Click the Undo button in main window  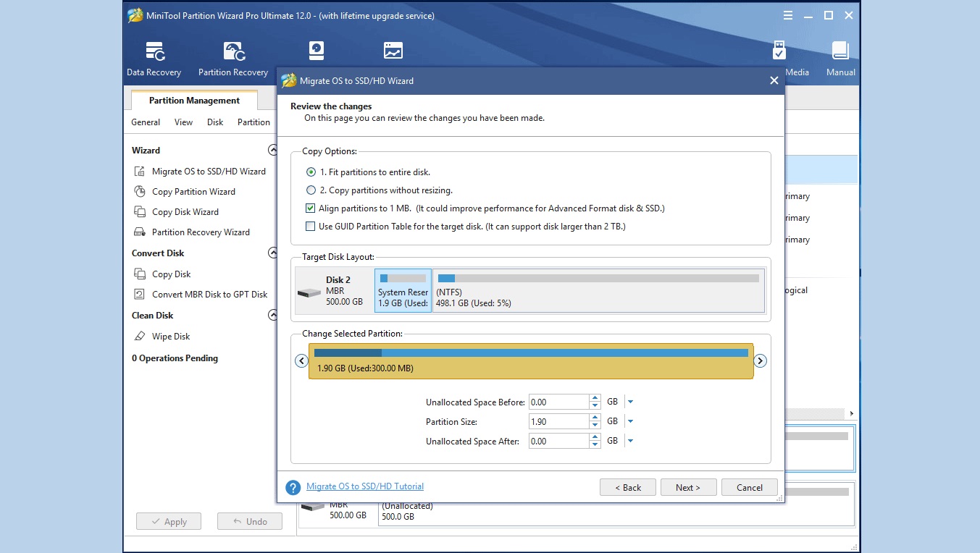pos(250,521)
